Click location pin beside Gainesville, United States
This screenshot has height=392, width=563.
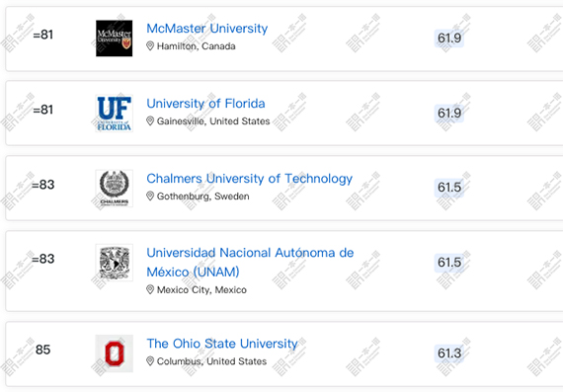click(x=150, y=121)
